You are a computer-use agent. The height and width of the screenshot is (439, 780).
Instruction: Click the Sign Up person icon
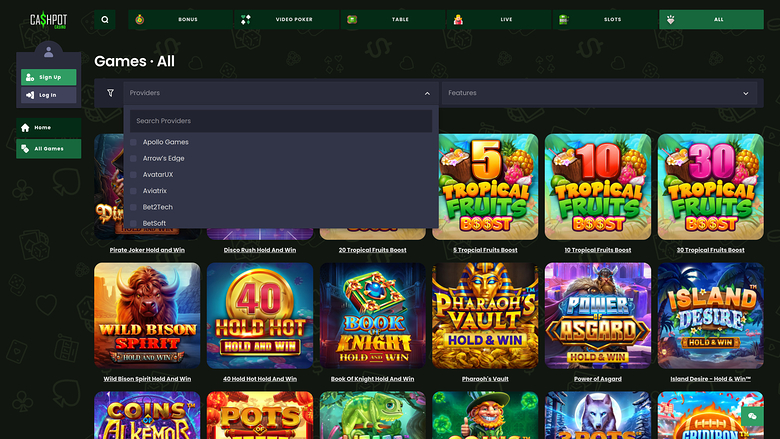tap(30, 77)
